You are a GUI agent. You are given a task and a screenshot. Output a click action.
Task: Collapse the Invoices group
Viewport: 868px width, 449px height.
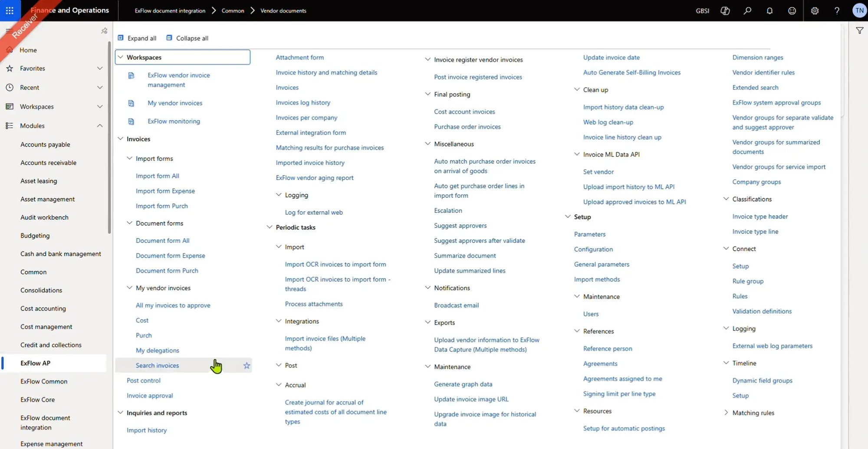click(121, 138)
